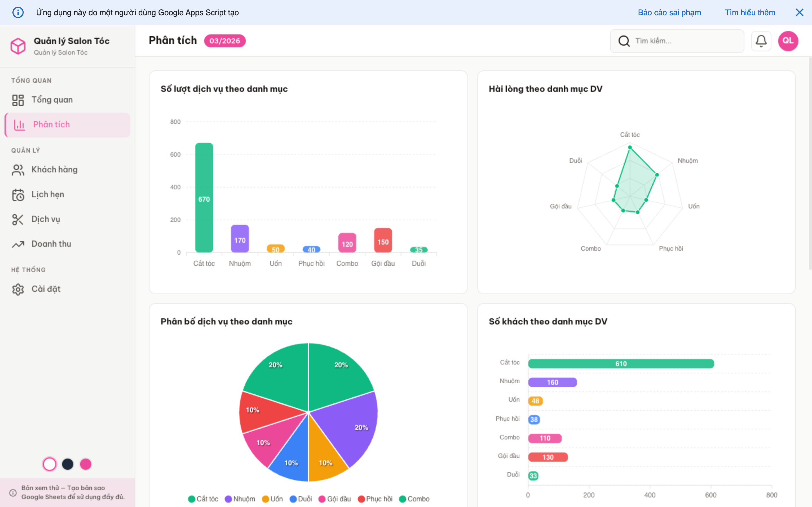This screenshot has width=812, height=507.
Task: Toggle the Nhuộm legend item
Action: pyautogui.click(x=240, y=499)
